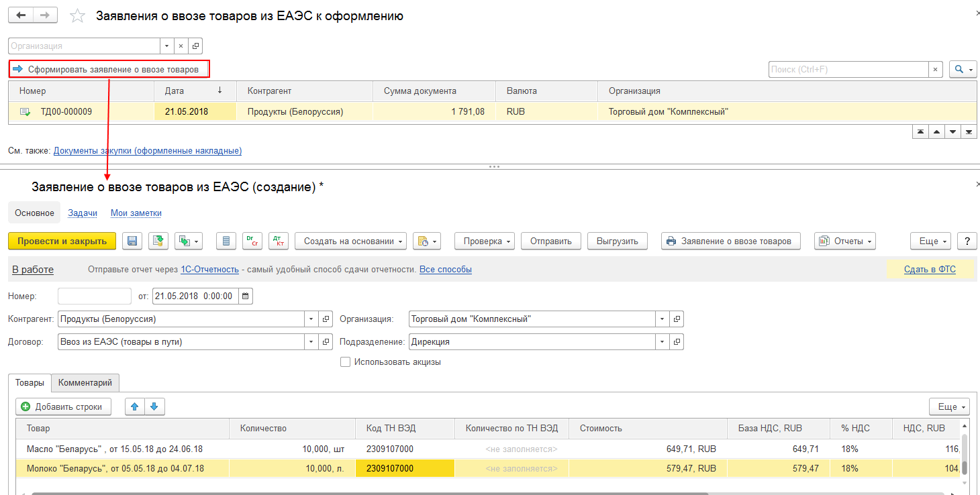Open the Документы закупки (оформленные накладные) link
Viewport: 980px width, 495px height.
click(x=148, y=151)
